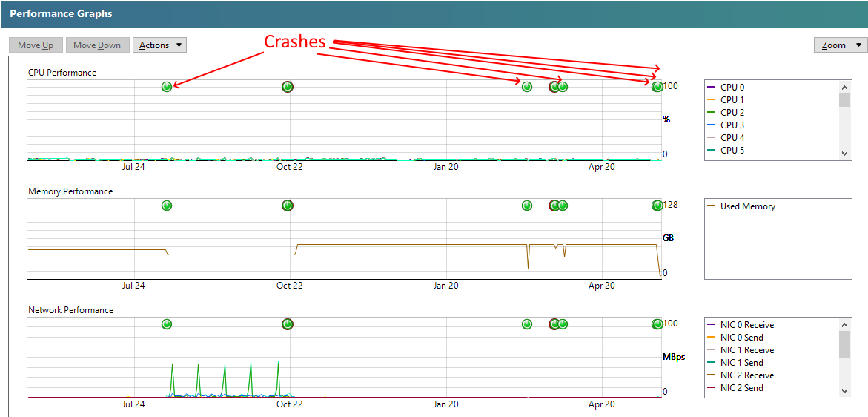Click the dark-rimmed power marker near Oct 22 in Memory graph
Screen dimensions: 868x417
(288, 206)
